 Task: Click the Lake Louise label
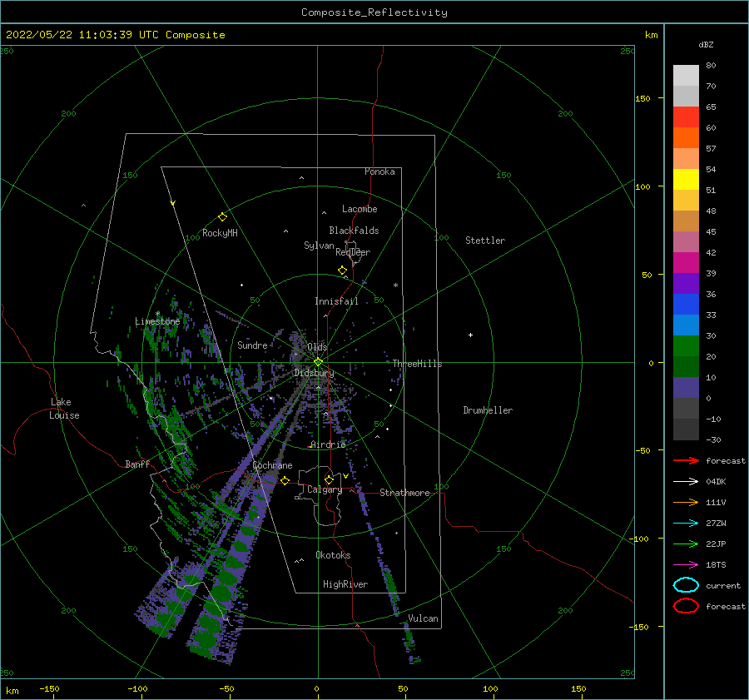pos(64,409)
